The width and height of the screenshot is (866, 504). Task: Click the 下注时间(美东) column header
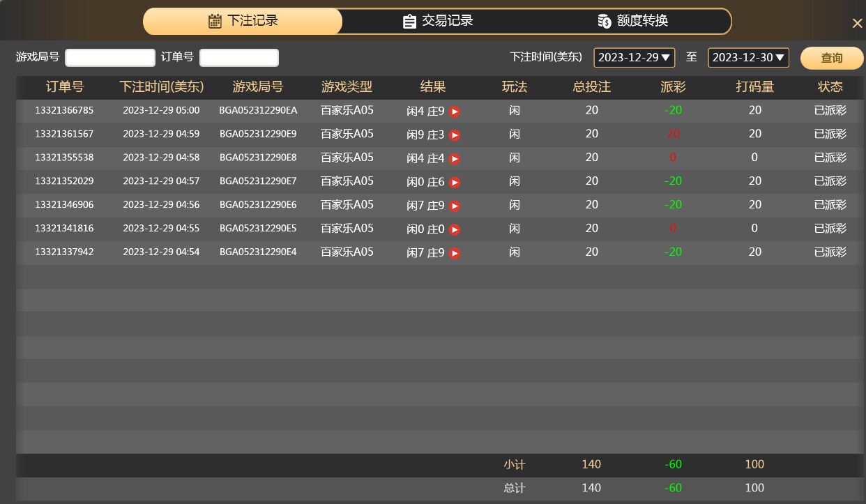click(161, 87)
